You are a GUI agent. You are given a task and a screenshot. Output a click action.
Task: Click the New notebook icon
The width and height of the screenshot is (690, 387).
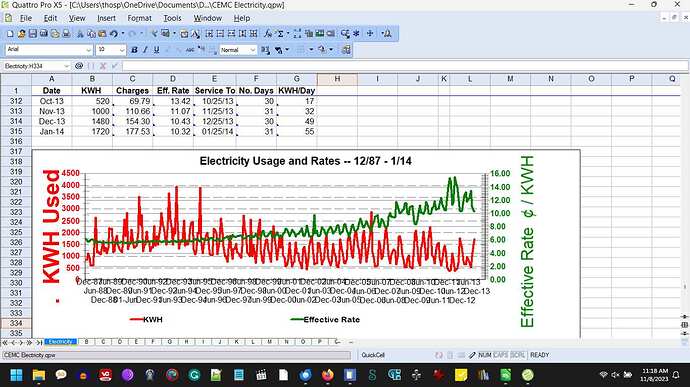(x=10, y=33)
